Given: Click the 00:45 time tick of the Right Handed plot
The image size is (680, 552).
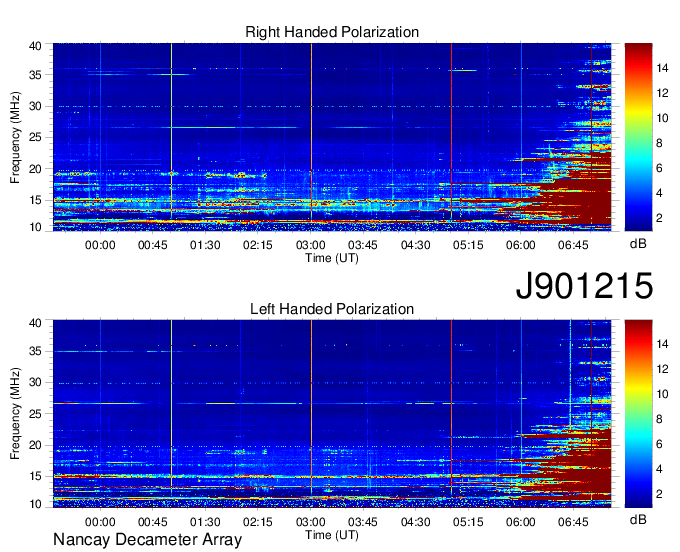Looking at the screenshot, I should click(x=153, y=245).
